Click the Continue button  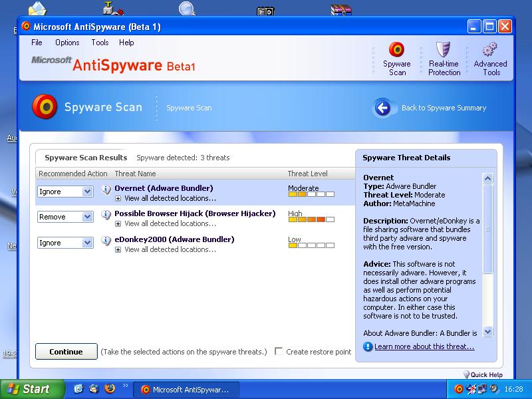pyautogui.click(x=66, y=352)
